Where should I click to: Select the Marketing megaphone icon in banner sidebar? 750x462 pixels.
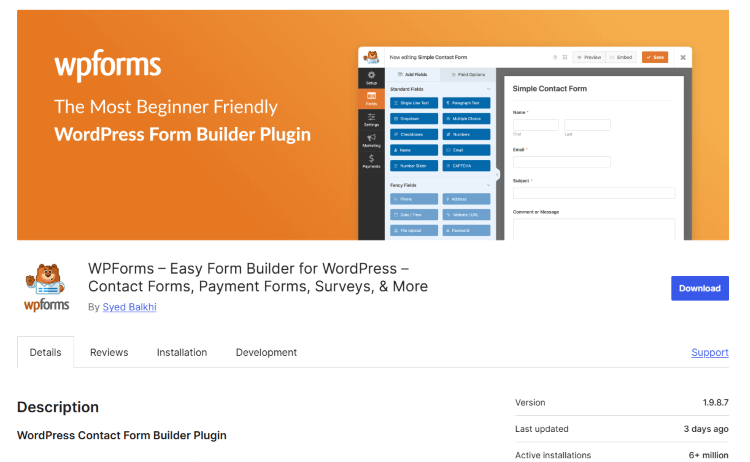click(x=371, y=140)
